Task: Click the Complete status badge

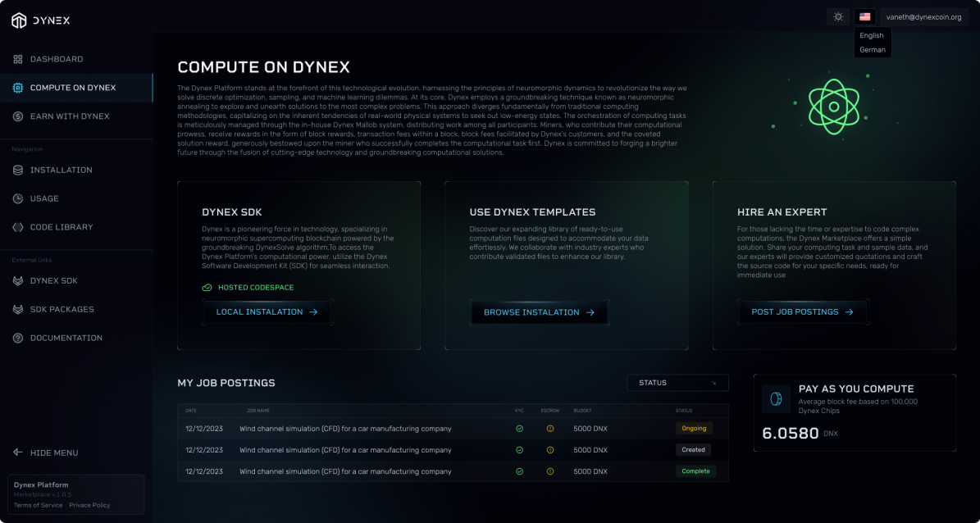Action: 695,471
